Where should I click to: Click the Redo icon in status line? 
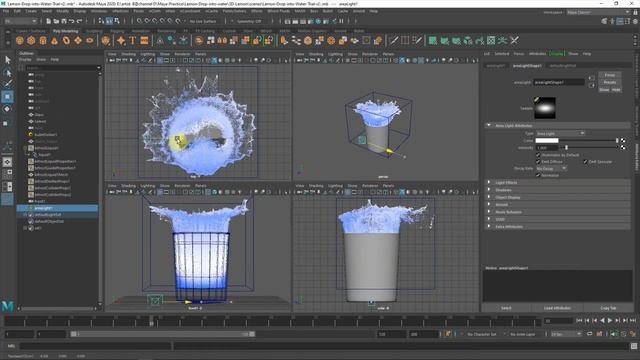[x=80, y=21]
